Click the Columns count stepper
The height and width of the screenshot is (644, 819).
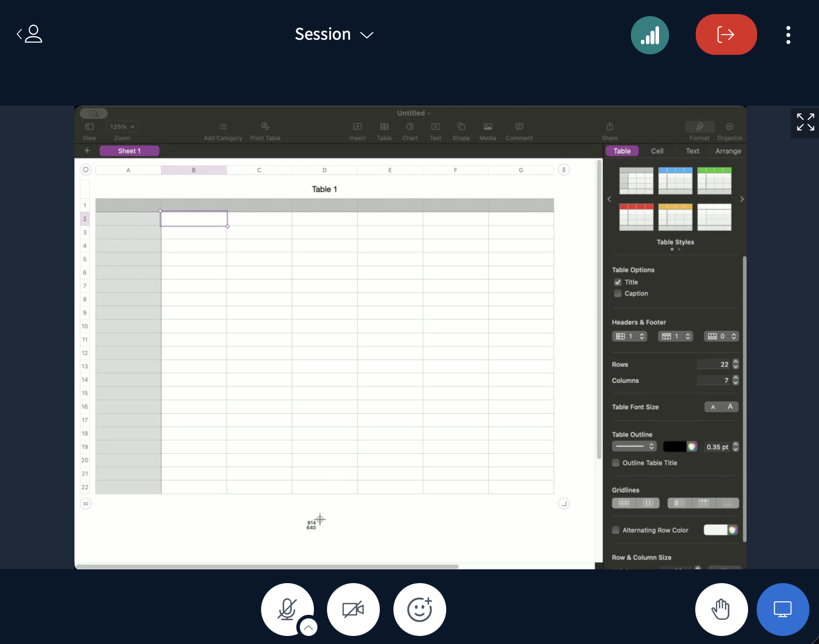[735, 380]
